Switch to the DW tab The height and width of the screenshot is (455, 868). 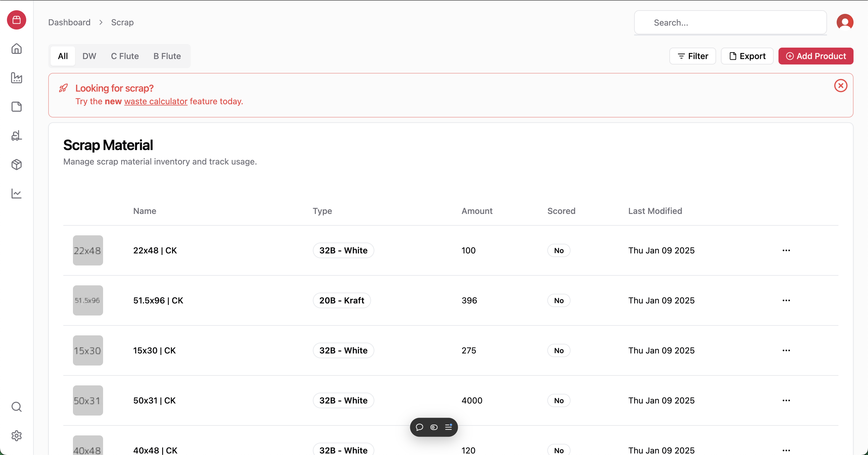point(89,56)
